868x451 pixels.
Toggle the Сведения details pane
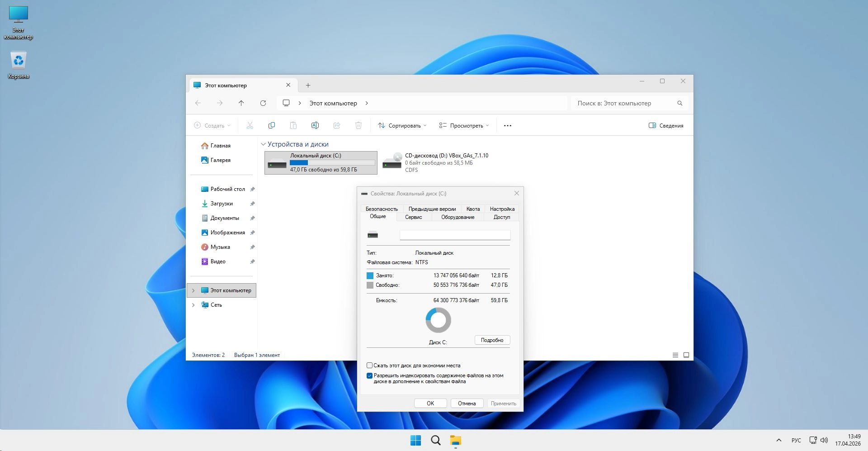[665, 126]
